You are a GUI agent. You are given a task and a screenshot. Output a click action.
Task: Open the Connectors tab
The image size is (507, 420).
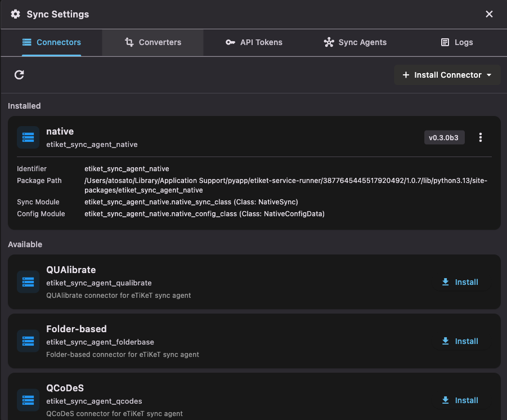pos(51,42)
